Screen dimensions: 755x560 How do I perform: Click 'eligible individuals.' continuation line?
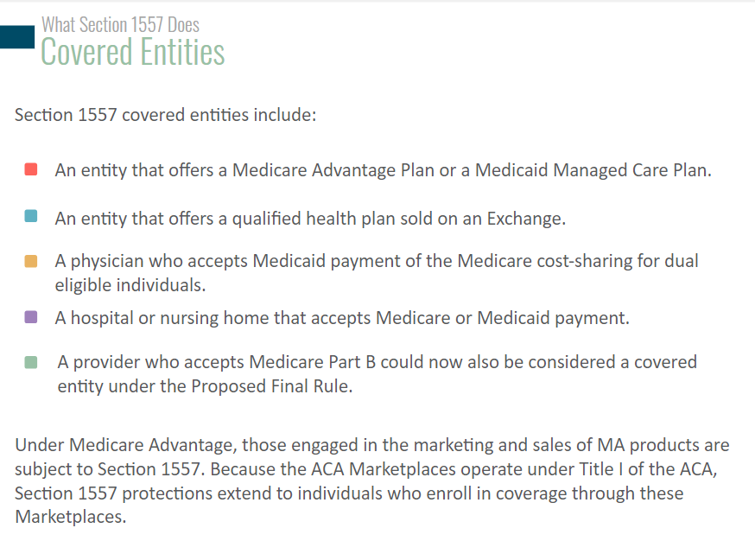coord(130,285)
